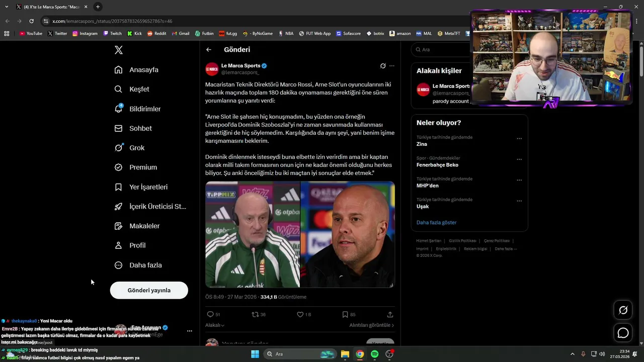Go back with the arrow beside Gönderi
644x362 pixels.
pyautogui.click(x=209, y=50)
